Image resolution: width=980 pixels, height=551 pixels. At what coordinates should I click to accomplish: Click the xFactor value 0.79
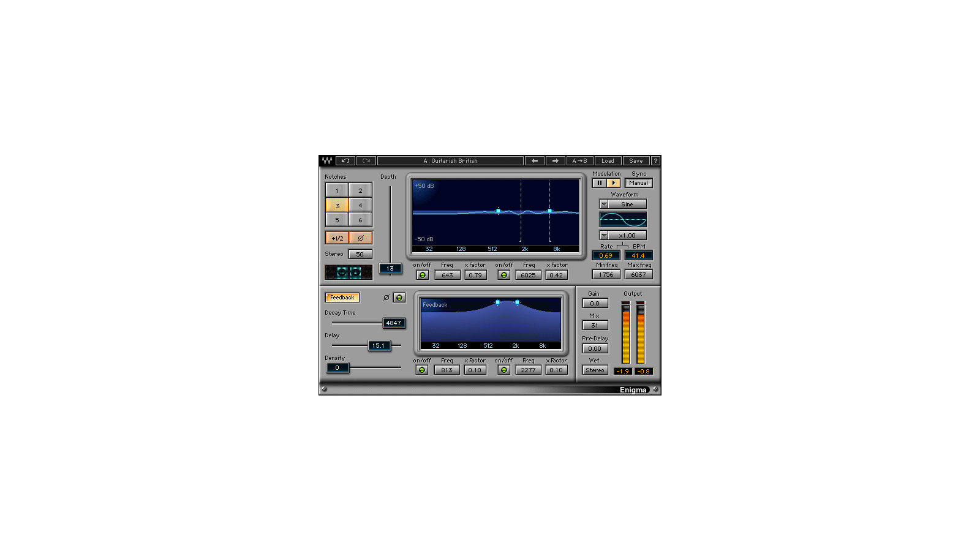tap(475, 275)
